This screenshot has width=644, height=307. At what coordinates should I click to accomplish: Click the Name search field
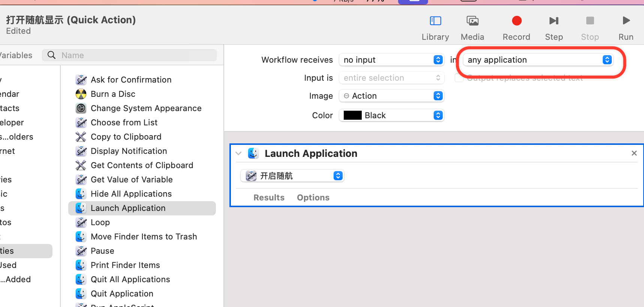[129, 55]
